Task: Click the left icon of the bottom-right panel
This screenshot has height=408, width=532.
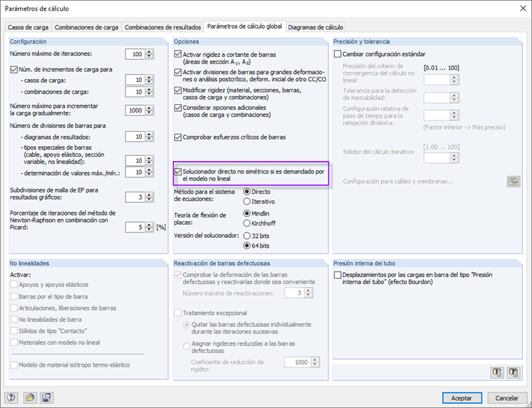Action: pos(498,372)
